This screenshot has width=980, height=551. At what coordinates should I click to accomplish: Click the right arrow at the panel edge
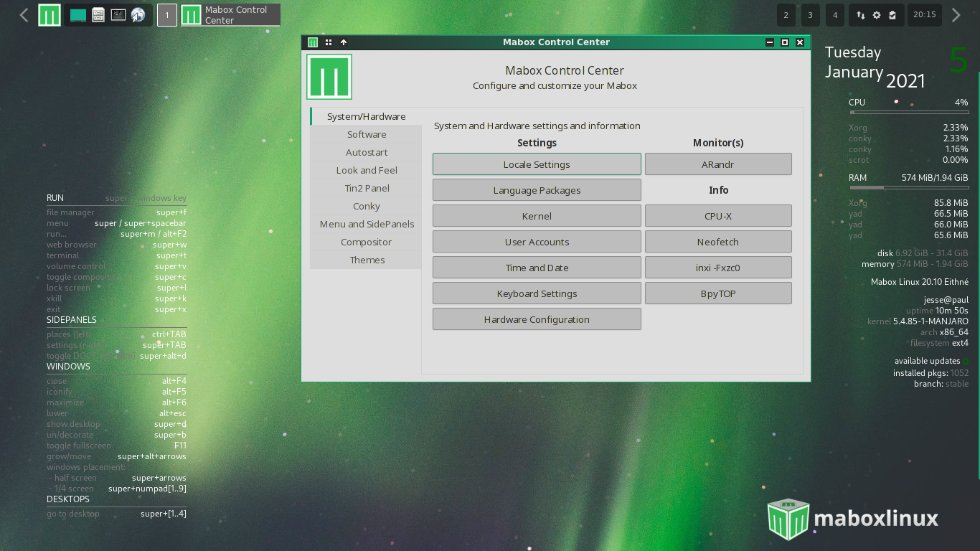(956, 15)
